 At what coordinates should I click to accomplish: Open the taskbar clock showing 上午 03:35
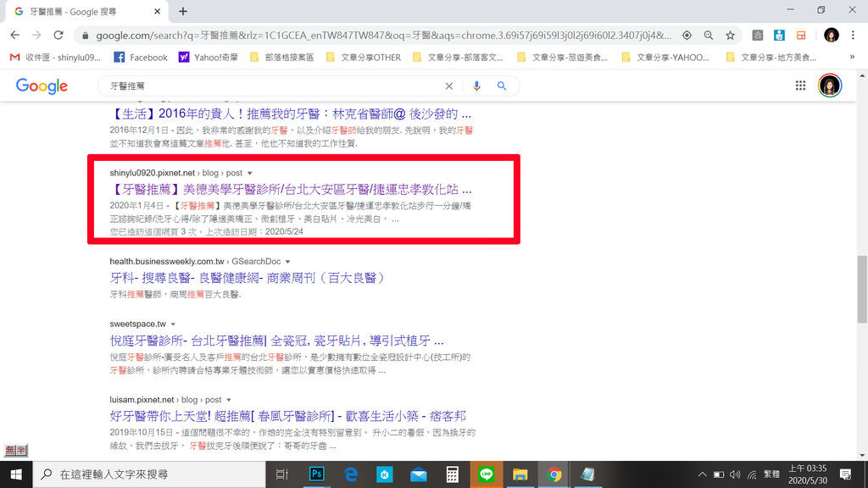coord(808,474)
